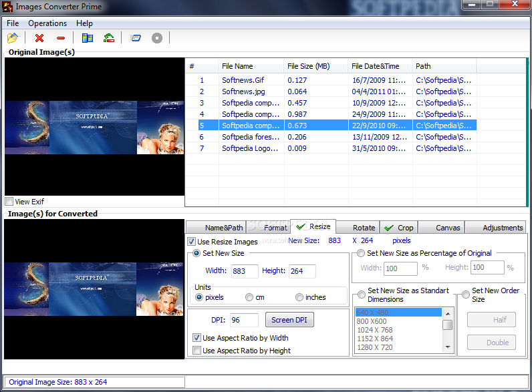The height and width of the screenshot is (392, 532).
Task: Click the gray round stop icon
Action: point(157,37)
